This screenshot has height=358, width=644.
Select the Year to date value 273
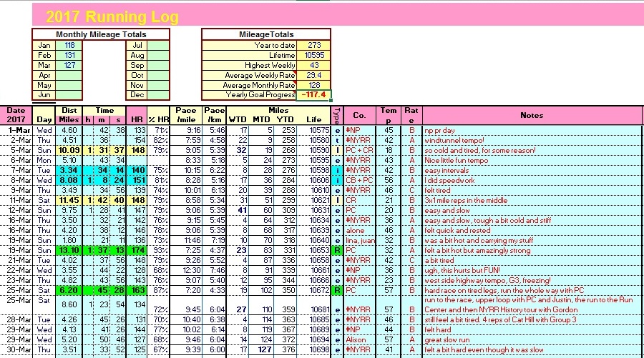tap(313, 44)
